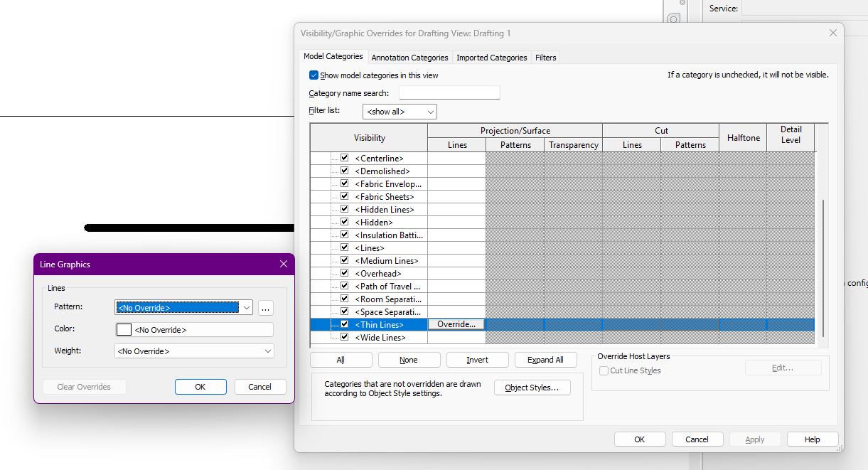Close the Line Graphics dialog
The height and width of the screenshot is (470, 868).
(x=284, y=265)
